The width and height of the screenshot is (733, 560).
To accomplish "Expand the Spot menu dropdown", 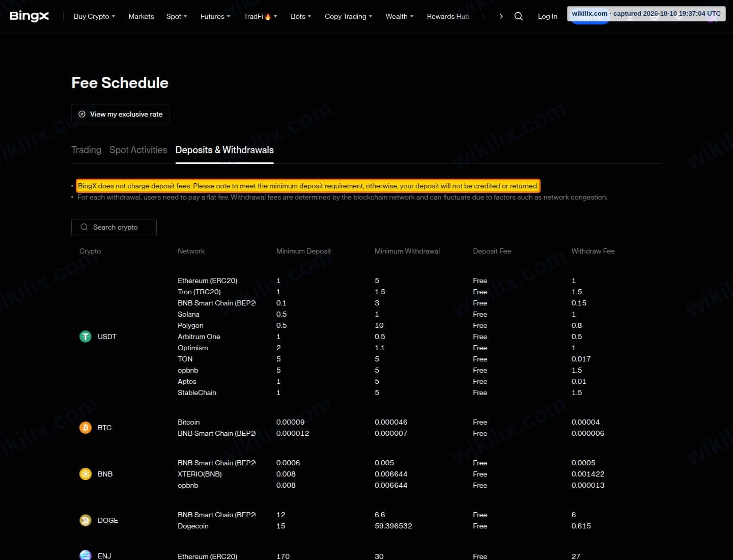I will pyautogui.click(x=177, y=16).
